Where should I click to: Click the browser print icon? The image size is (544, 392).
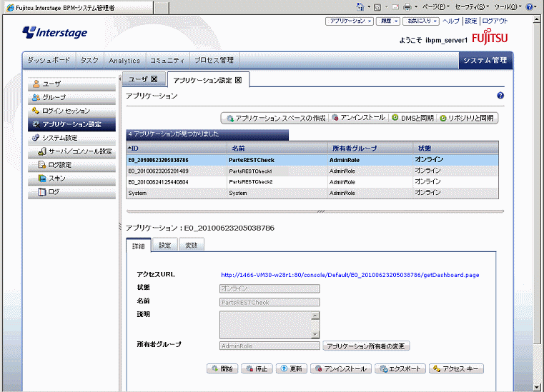[407, 7]
